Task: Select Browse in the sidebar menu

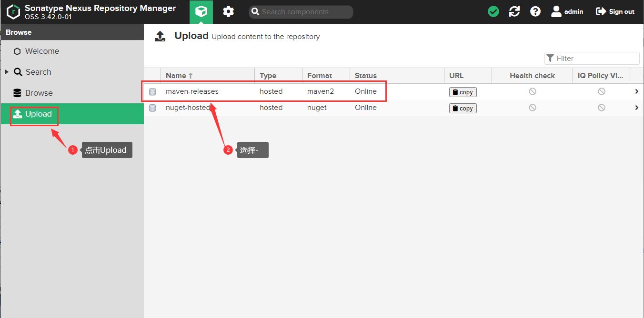Action: pos(39,93)
